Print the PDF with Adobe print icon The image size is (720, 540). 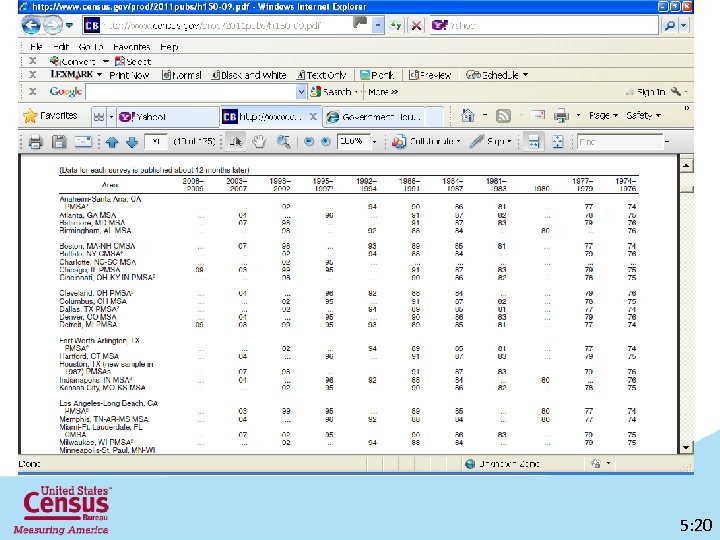pyautogui.click(x=35, y=142)
